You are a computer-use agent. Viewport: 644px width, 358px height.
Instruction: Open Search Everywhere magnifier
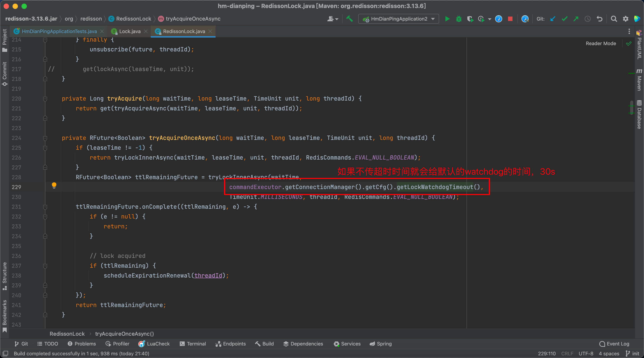click(x=614, y=19)
